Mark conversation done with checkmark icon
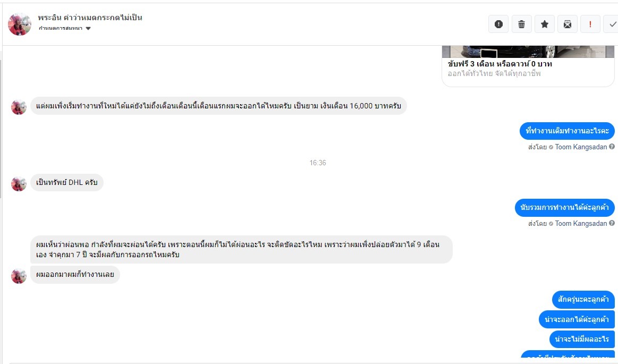 click(x=612, y=24)
